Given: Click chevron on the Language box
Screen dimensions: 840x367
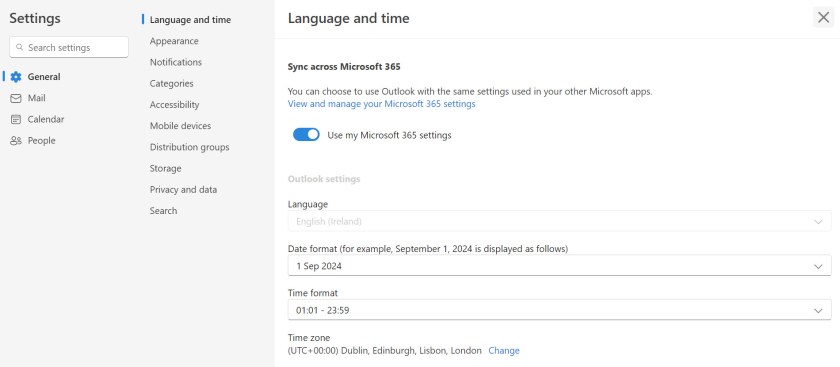Looking at the screenshot, I should pos(818,222).
